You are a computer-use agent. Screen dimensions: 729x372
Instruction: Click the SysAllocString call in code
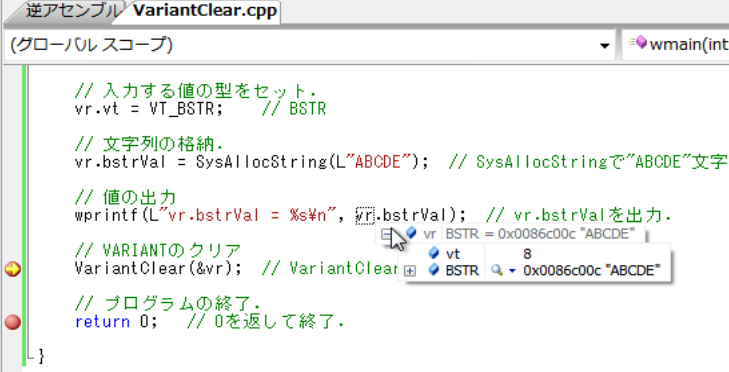[261, 162]
